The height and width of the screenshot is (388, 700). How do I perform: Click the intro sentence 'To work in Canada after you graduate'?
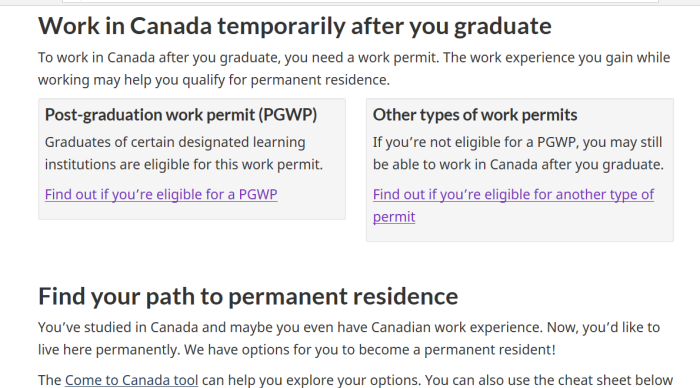(x=159, y=58)
